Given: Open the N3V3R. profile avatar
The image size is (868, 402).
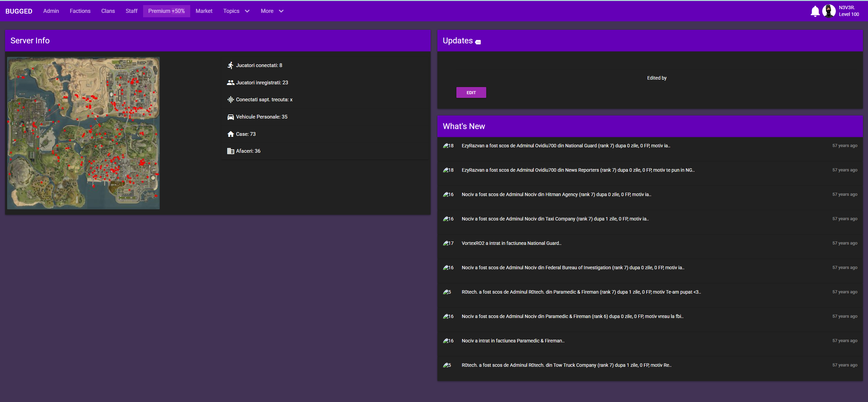Looking at the screenshot, I should click(x=829, y=11).
